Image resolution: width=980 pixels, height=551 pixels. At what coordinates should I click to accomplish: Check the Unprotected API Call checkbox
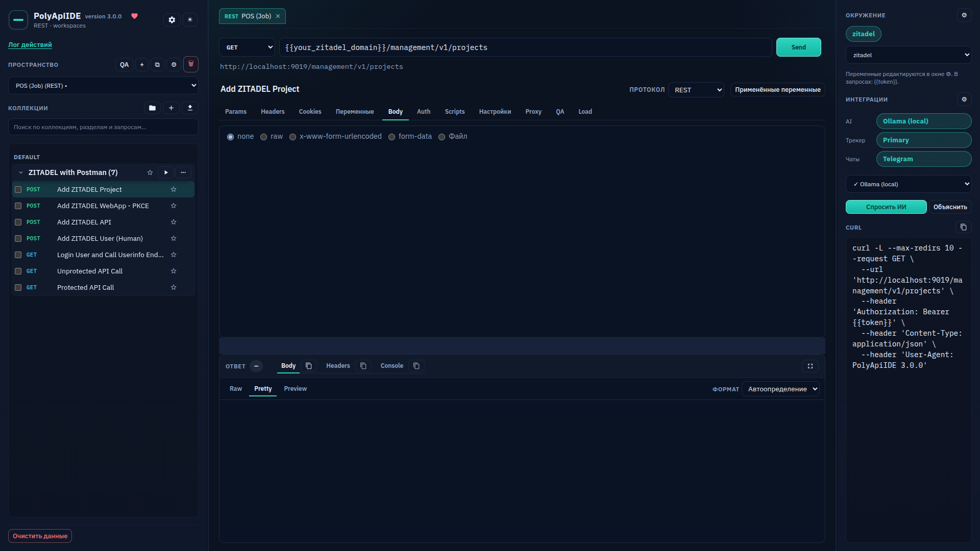coord(18,271)
